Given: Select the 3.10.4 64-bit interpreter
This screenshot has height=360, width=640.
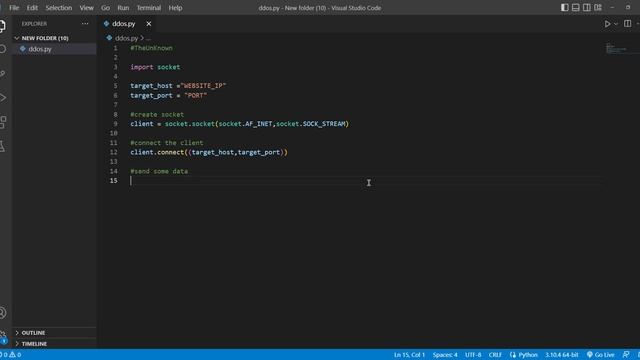Looking at the screenshot, I should [x=562, y=355].
